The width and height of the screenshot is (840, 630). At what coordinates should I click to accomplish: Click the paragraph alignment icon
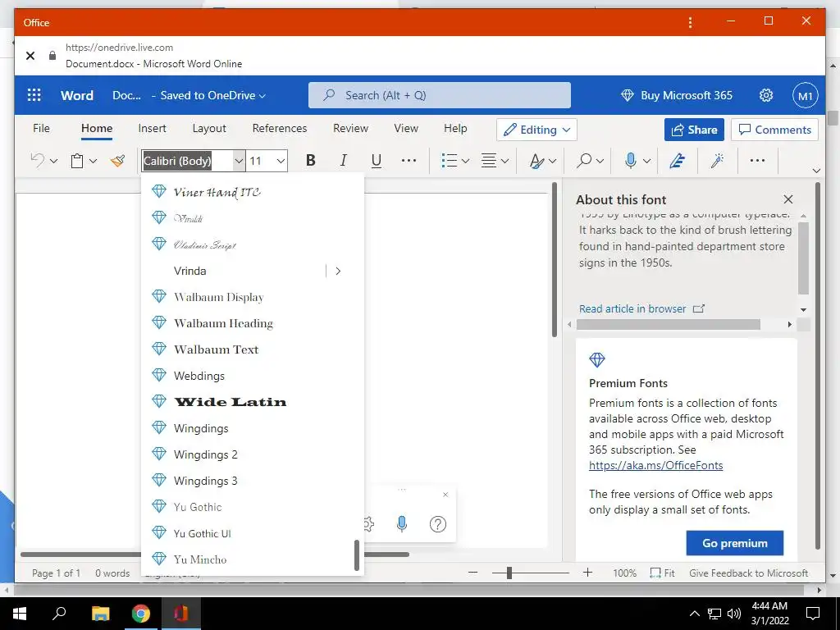[x=489, y=160]
